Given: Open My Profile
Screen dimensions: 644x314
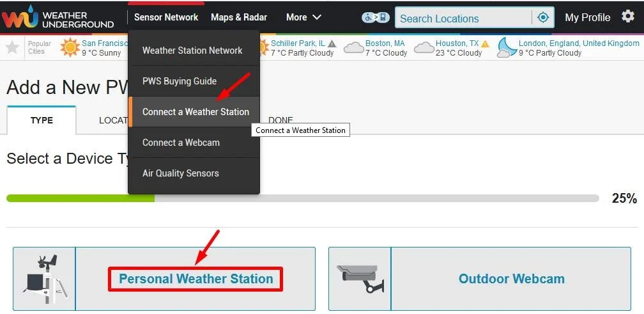Looking at the screenshot, I should [x=587, y=17].
